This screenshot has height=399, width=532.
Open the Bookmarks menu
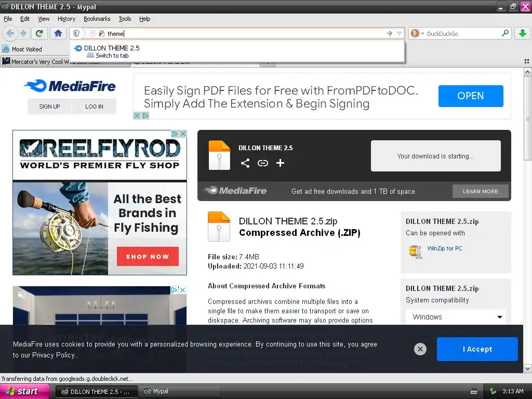(x=97, y=19)
